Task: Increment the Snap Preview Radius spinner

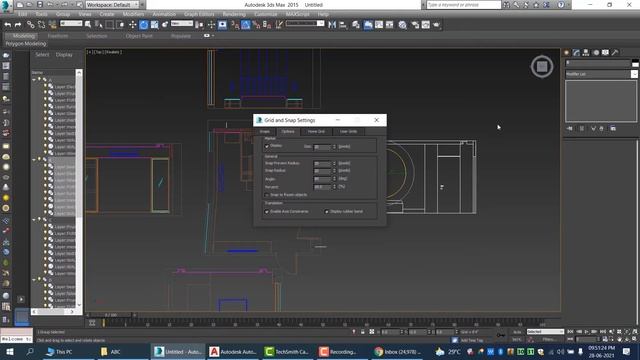Action: click(334, 162)
